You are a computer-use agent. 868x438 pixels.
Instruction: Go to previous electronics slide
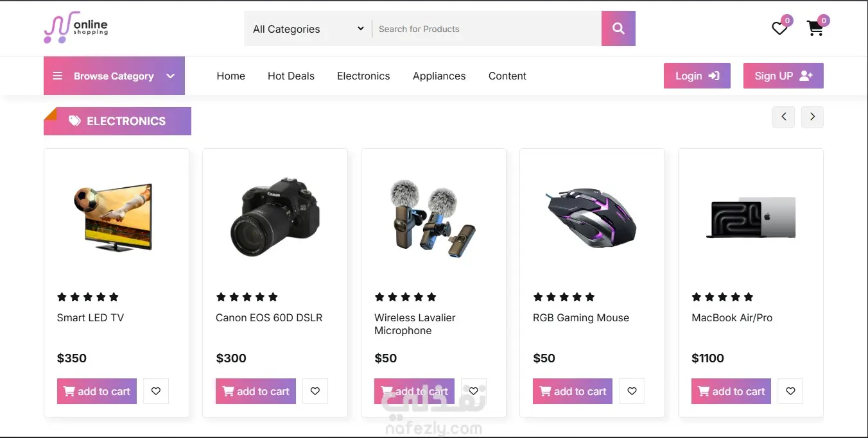click(783, 117)
